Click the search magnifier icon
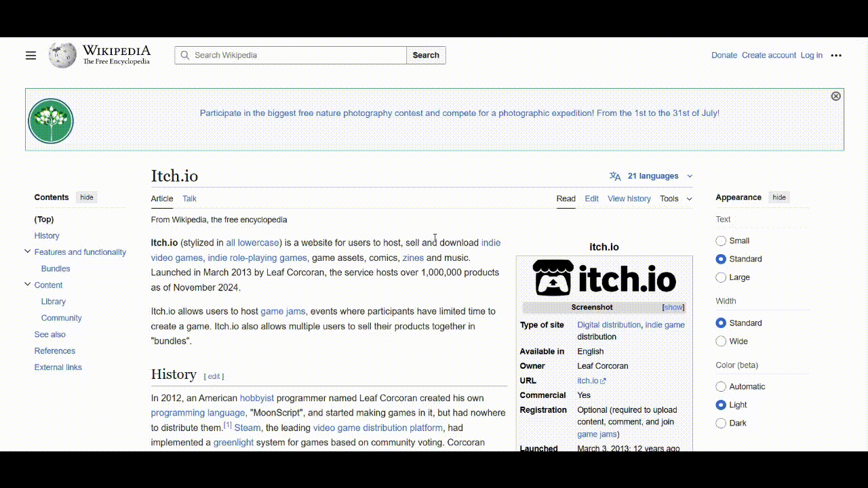Image resolution: width=868 pixels, height=488 pixels. tap(184, 56)
